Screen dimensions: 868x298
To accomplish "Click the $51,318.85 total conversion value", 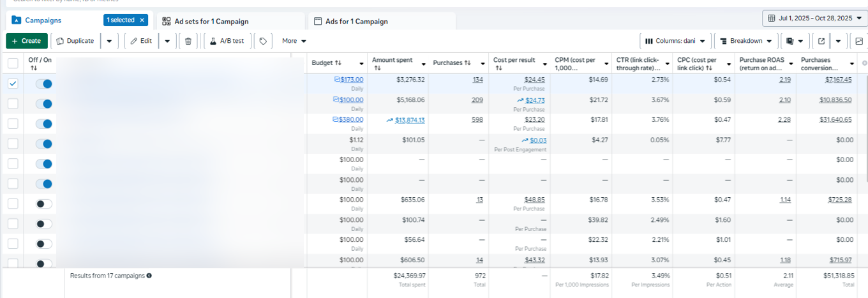I will coord(837,276).
